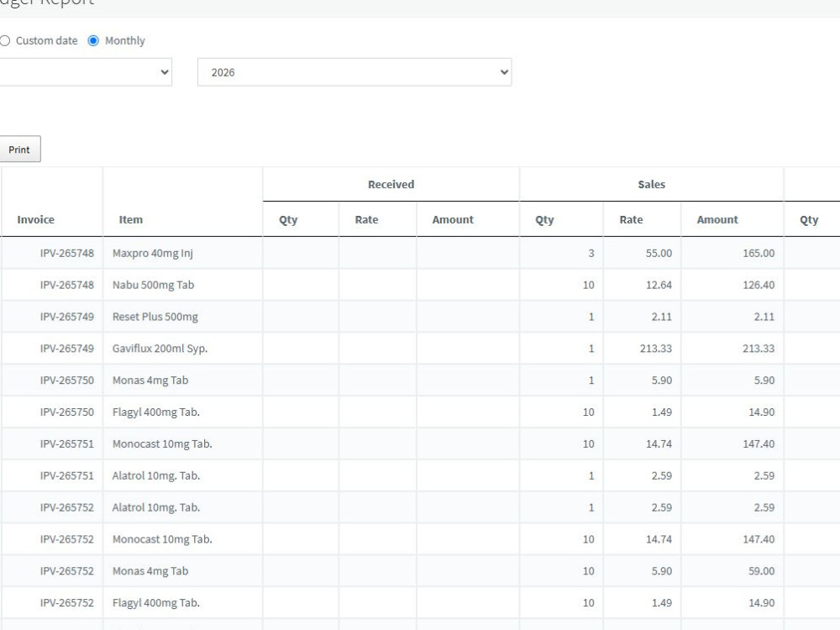Select the Monthly radio option
The image size is (840, 630).
point(93,40)
